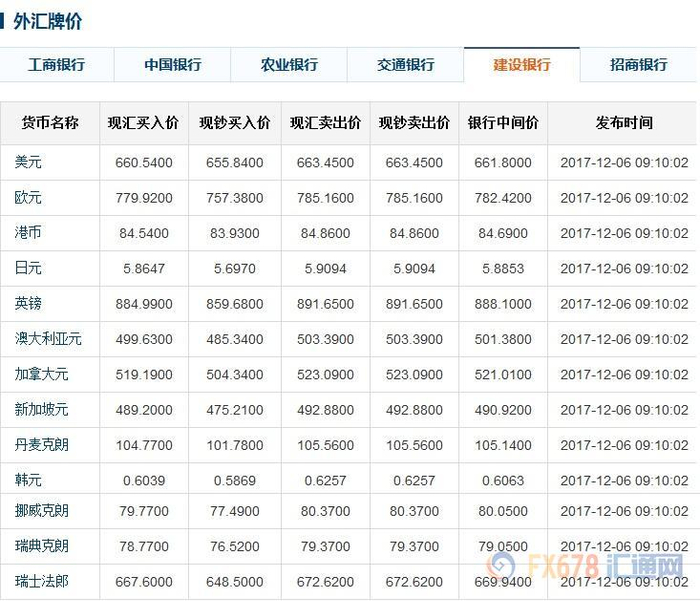700x601 pixels.
Task: Click the value 490.9200
Action: (x=503, y=410)
